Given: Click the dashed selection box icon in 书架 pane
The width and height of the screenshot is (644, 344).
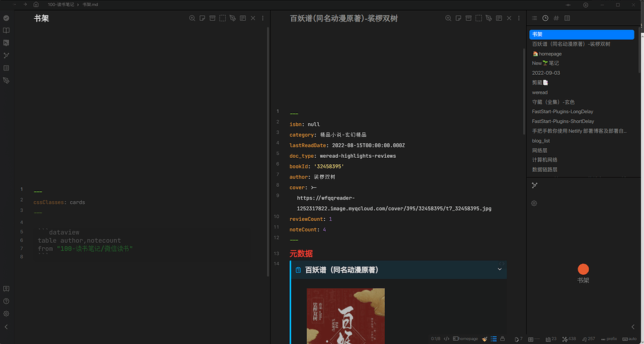Looking at the screenshot, I should (222, 18).
